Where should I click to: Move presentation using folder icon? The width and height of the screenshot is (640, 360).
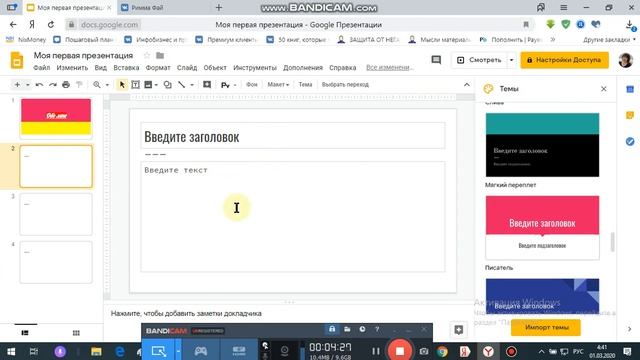tap(160, 56)
